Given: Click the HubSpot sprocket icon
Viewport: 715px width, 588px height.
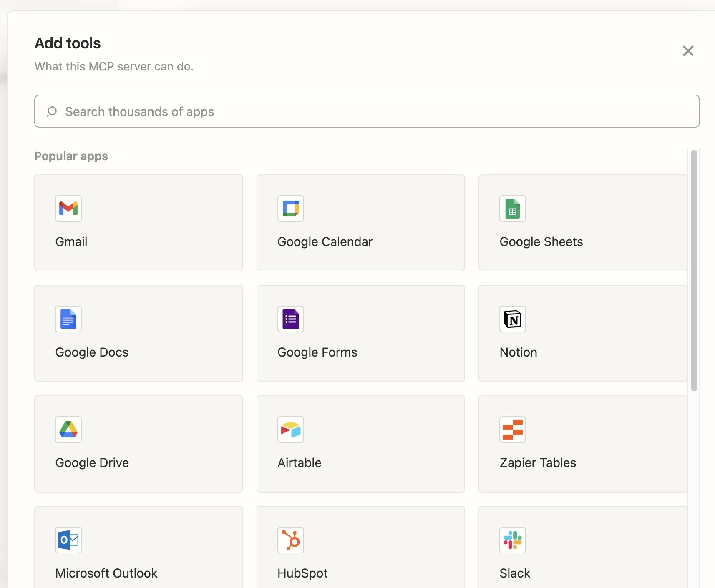Looking at the screenshot, I should 291,540.
